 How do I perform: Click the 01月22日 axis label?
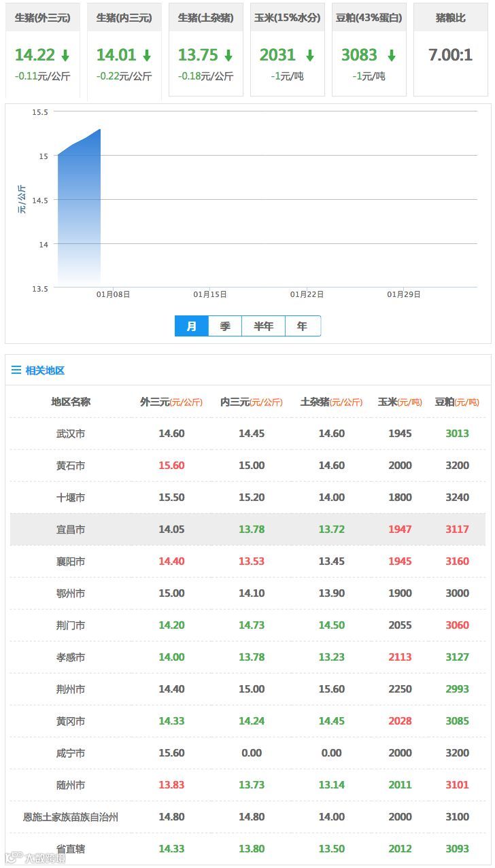tap(307, 294)
